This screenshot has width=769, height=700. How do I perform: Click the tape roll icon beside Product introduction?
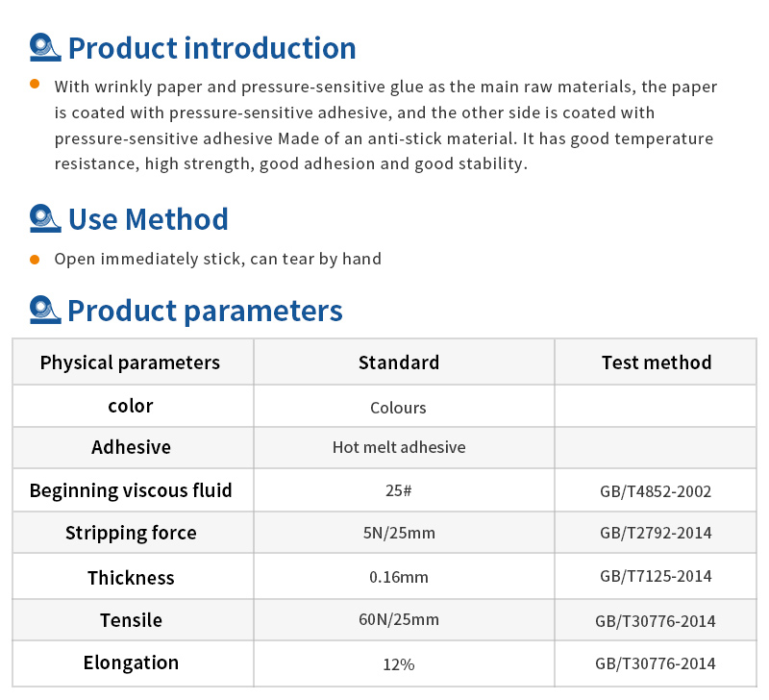(x=45, y=47)
